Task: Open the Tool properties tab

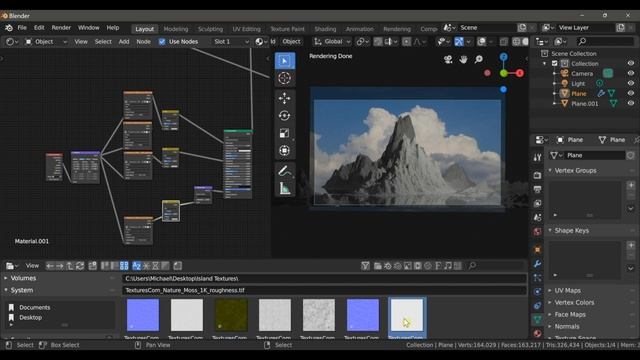Action: tap(537, 158)
